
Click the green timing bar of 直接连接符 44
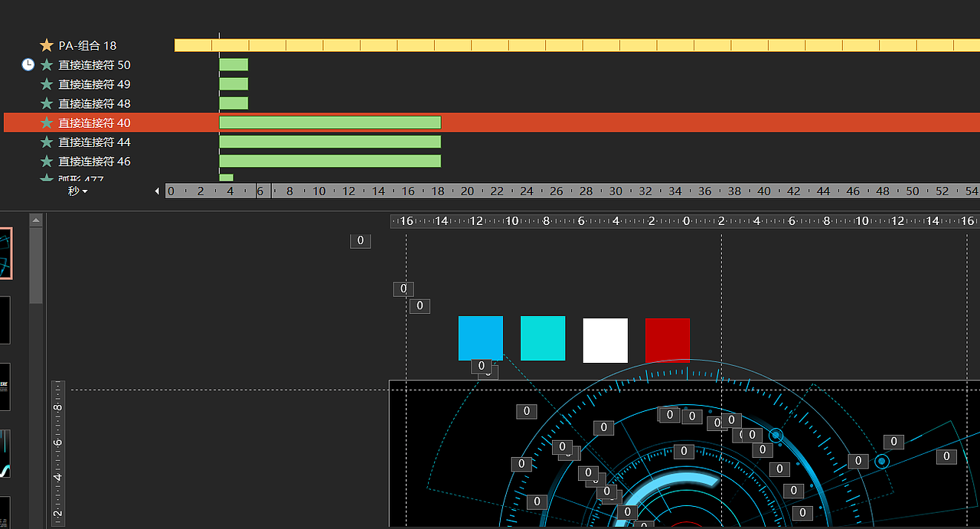(x=330, y=142)
